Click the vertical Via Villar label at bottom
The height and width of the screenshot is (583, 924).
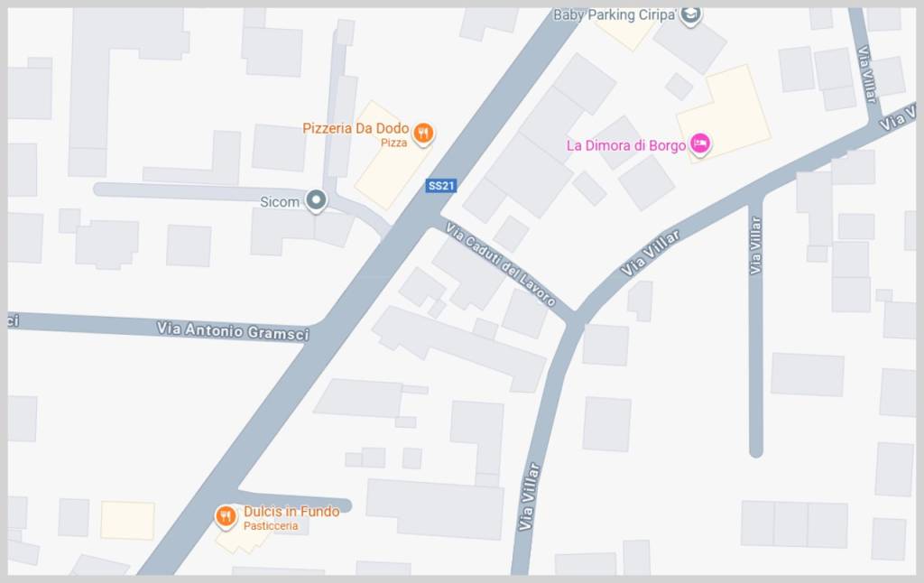[x=529, y=496]
